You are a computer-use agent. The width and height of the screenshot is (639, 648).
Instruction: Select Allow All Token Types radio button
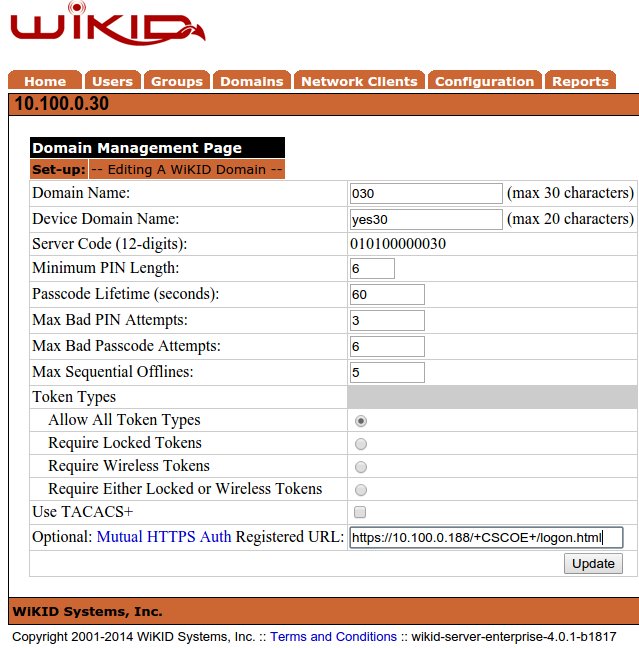(x=361, y=421)
